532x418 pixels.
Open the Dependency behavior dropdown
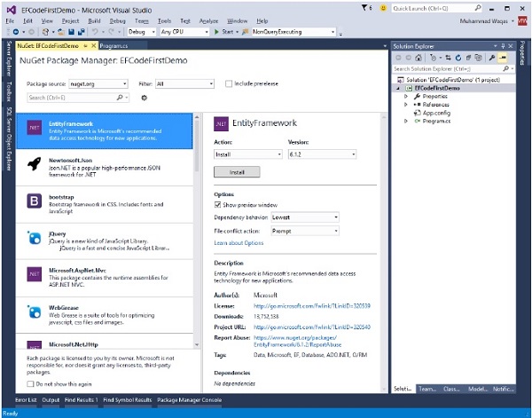(305, 217)
